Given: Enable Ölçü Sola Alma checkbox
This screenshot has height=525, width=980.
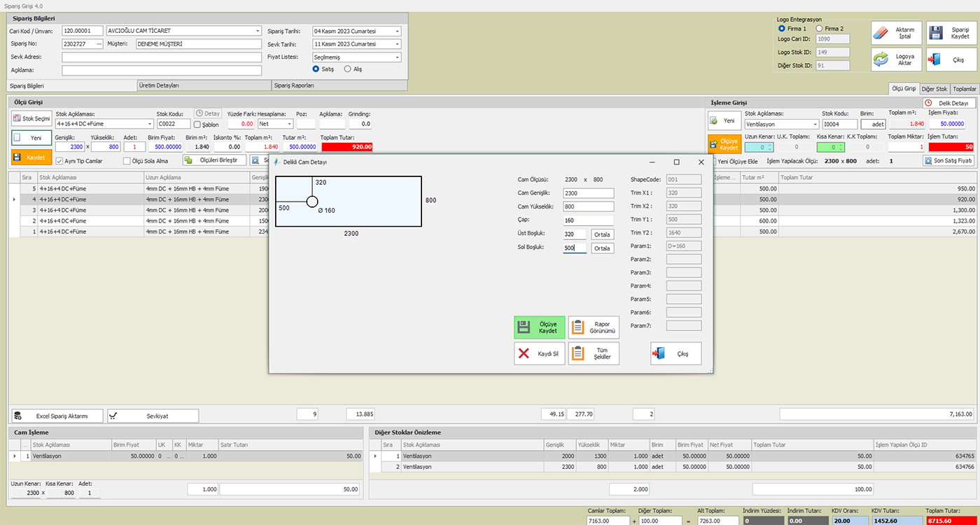Looking at the screenshot, I should [x=127, y=161].
